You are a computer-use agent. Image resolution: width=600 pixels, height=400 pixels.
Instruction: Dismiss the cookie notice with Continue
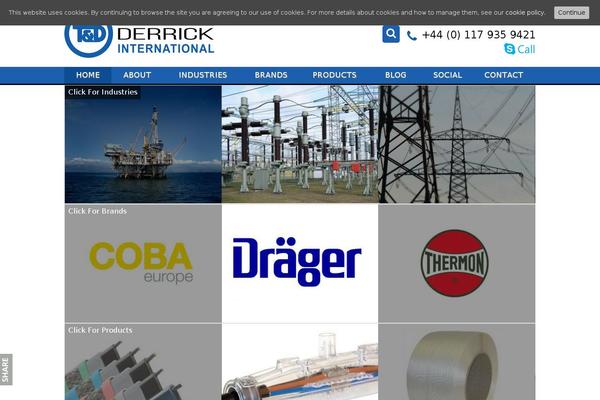tap(571, 12)
